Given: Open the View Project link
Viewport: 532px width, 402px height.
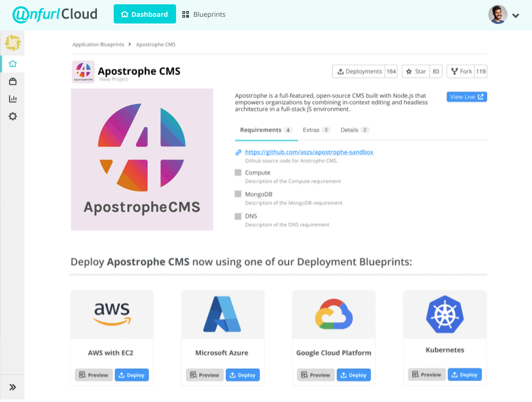Looking at the screenshot, I should 113,80.
